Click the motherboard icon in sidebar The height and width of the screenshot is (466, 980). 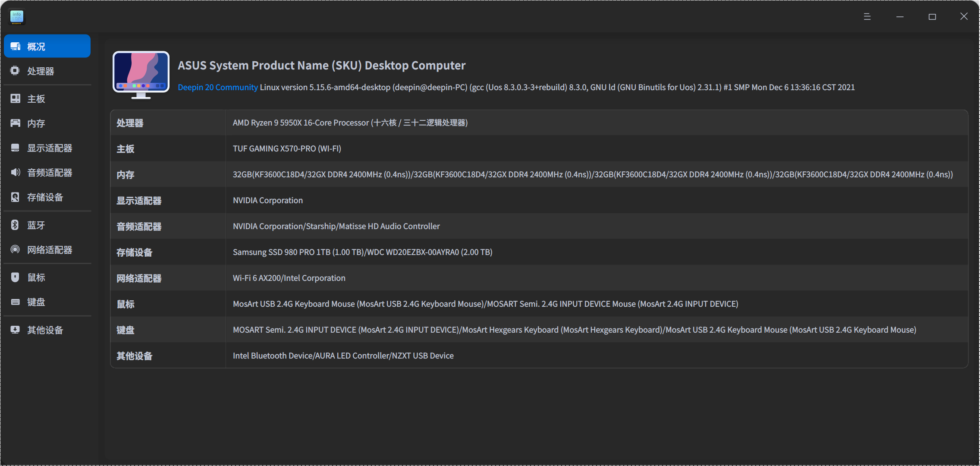(15, 99)
